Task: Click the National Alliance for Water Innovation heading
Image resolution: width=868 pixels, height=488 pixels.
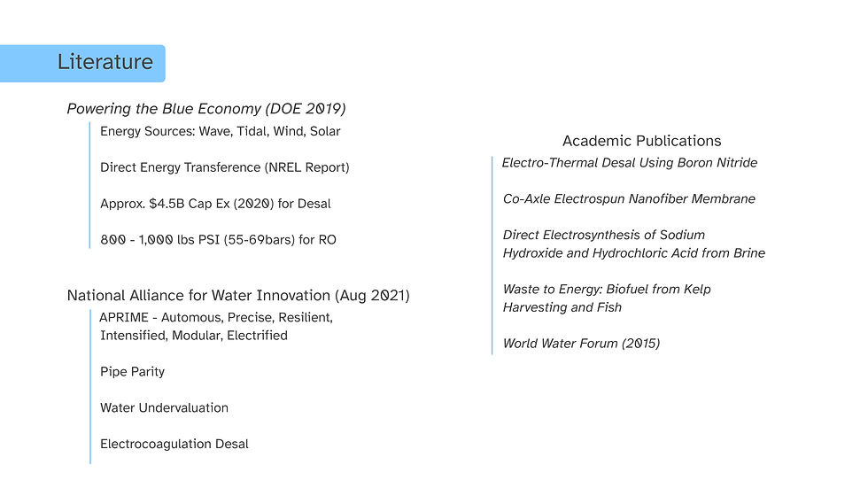Action: click(x=238, y=295)
